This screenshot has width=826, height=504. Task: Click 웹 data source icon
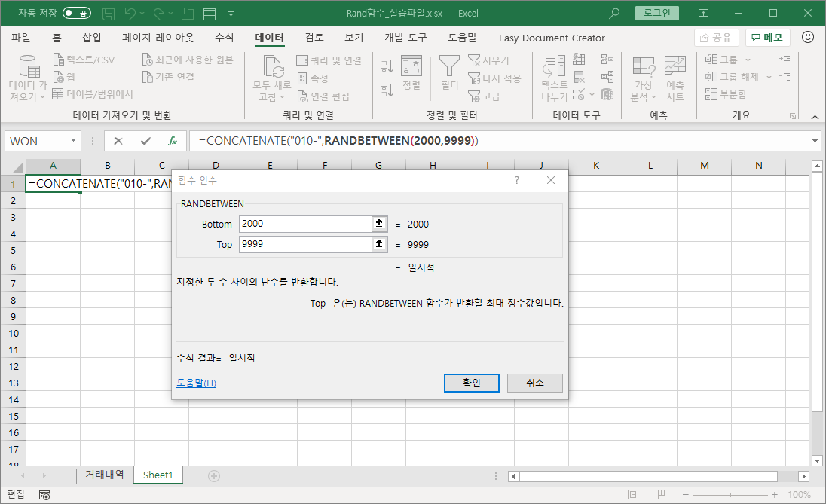click(x=59, y=77)
